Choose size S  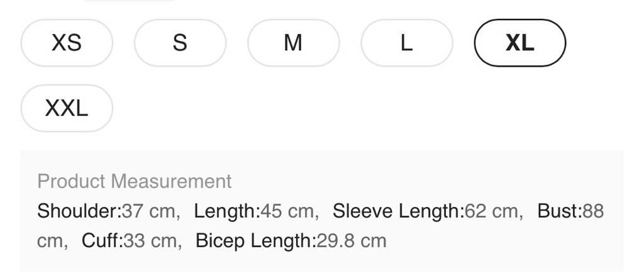(180, 43)
